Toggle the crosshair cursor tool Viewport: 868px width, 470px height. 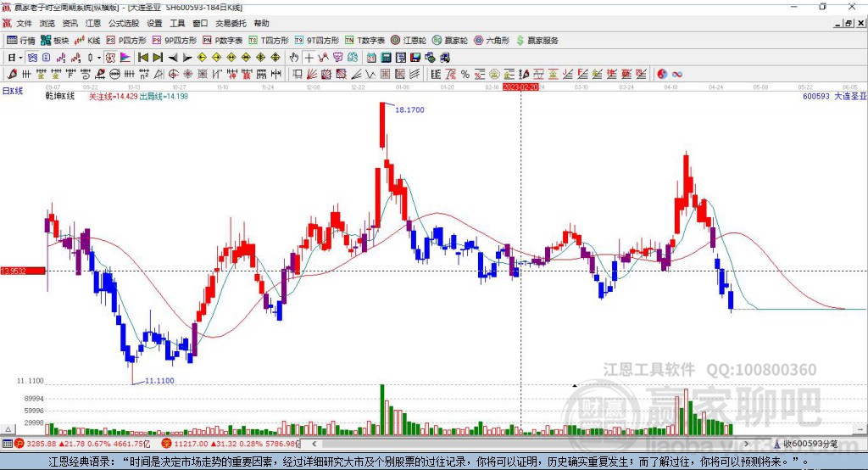point(309,58)
